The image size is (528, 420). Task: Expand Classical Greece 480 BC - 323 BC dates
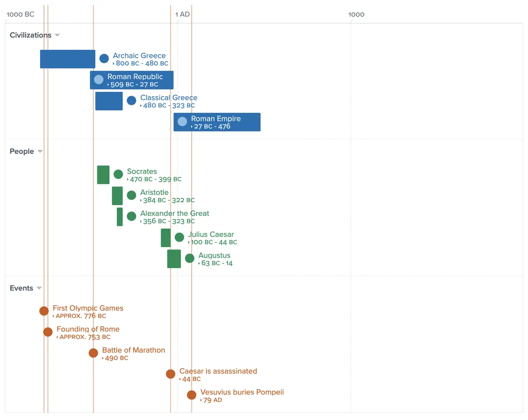[168, 105]
